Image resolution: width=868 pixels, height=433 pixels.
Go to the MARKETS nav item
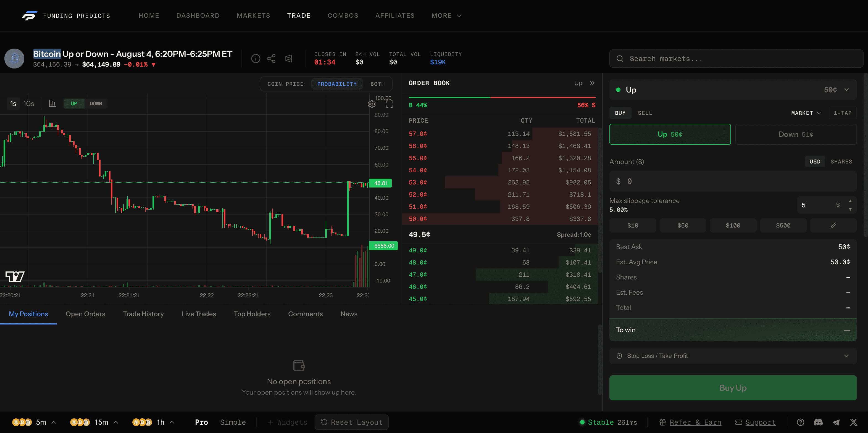(253, 15)
